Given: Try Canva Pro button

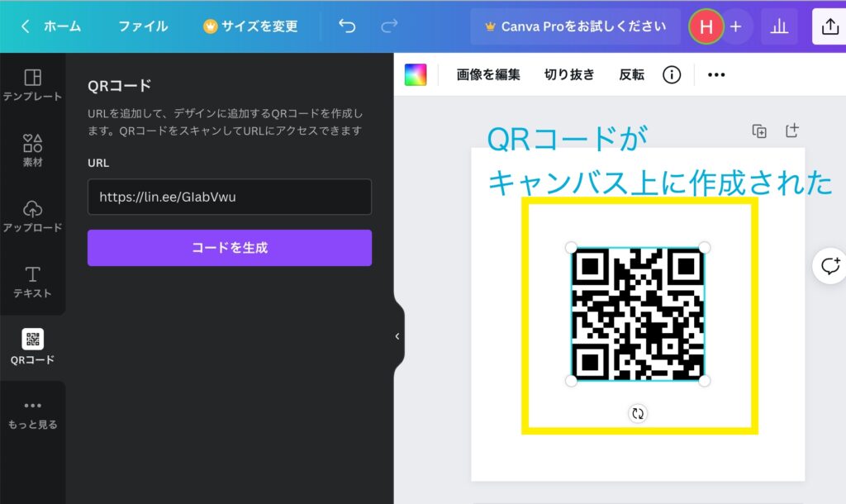Looking at the screenshot, I should [576, 26].
